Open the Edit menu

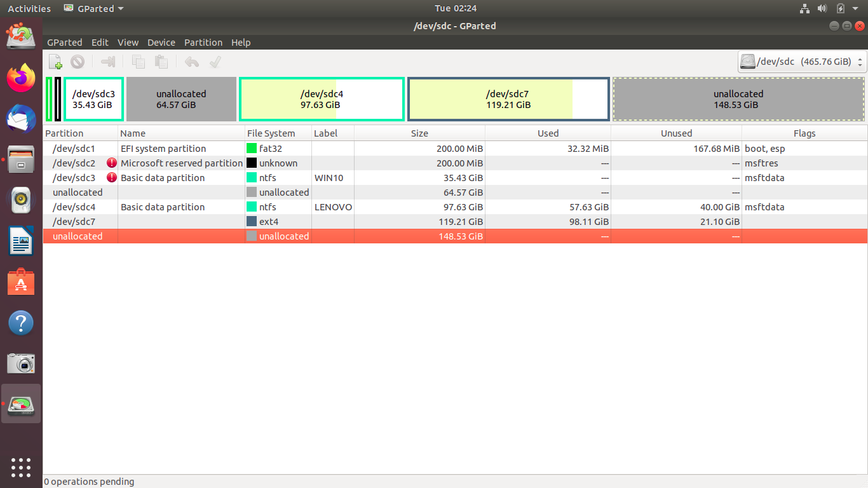pyautogui.click(x=100, y=43)
